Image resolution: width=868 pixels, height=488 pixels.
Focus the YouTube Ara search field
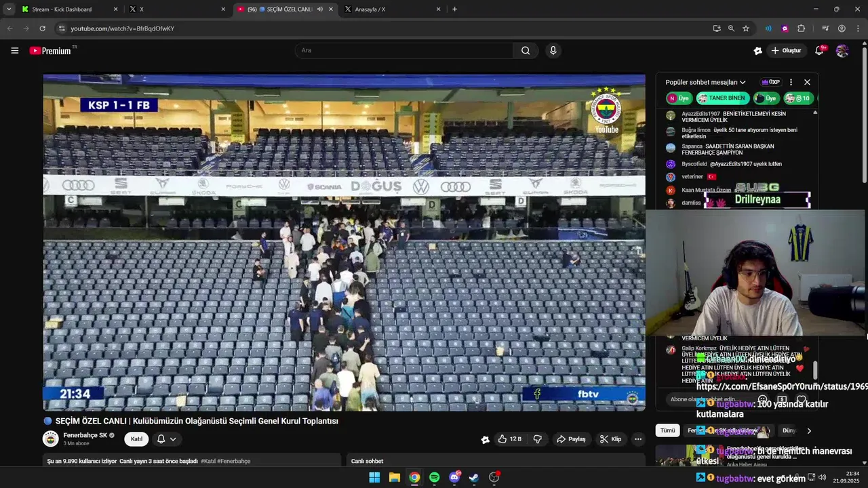pos(404,50)
